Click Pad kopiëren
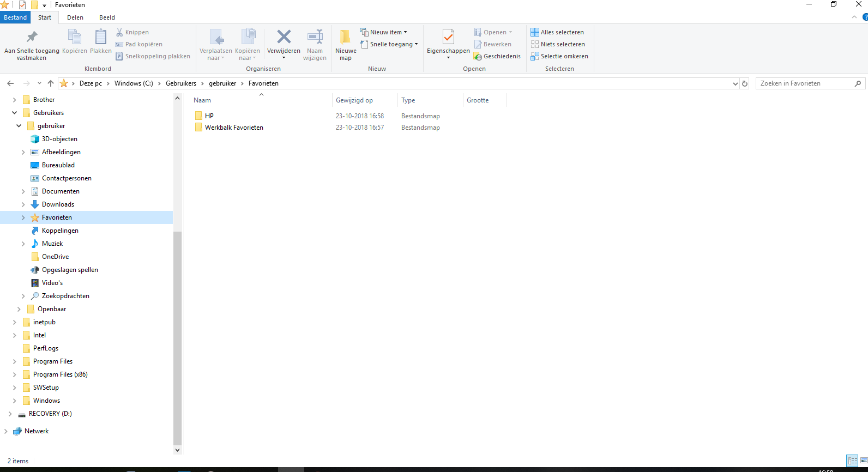Screen dimensions: 868x472 click(x=138, y=44)
